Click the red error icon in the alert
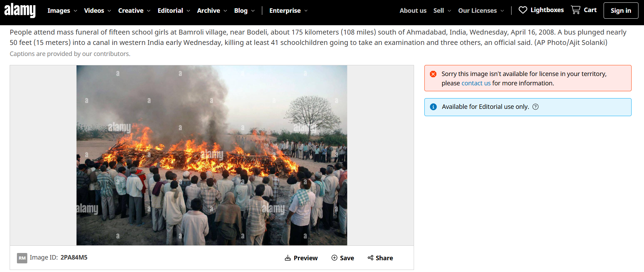Viewport: 644px width, 272px height. [x=433, y=74]
